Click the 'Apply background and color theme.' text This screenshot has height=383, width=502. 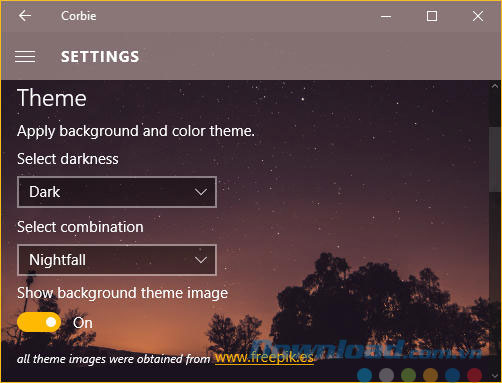136,131
